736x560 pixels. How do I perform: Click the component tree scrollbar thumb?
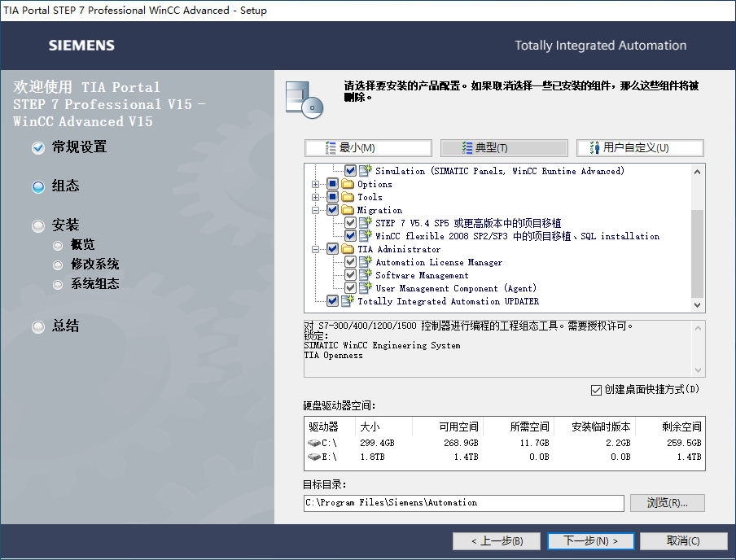(698, 253)
